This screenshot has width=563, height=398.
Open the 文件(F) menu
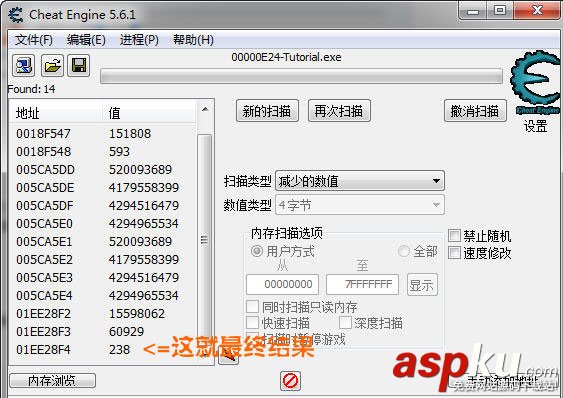tap(34, 40)
